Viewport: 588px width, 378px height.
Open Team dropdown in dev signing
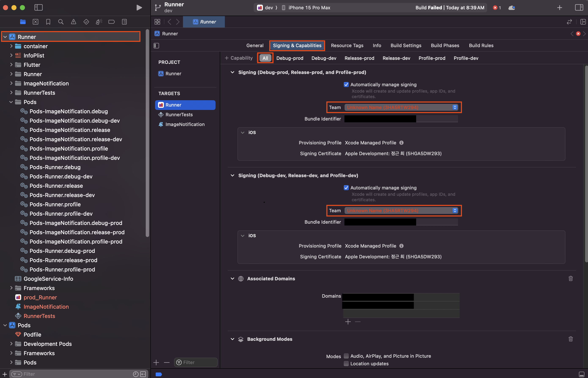[x=401, y=210]
